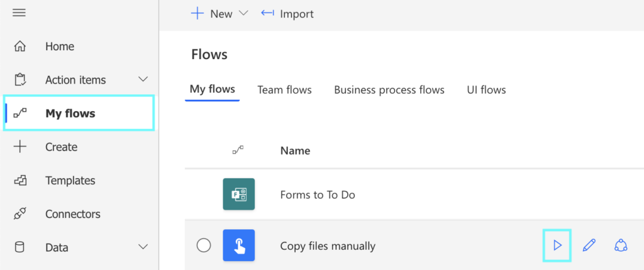
Task: Select the Copy files manually radio button
Action: 204,246
